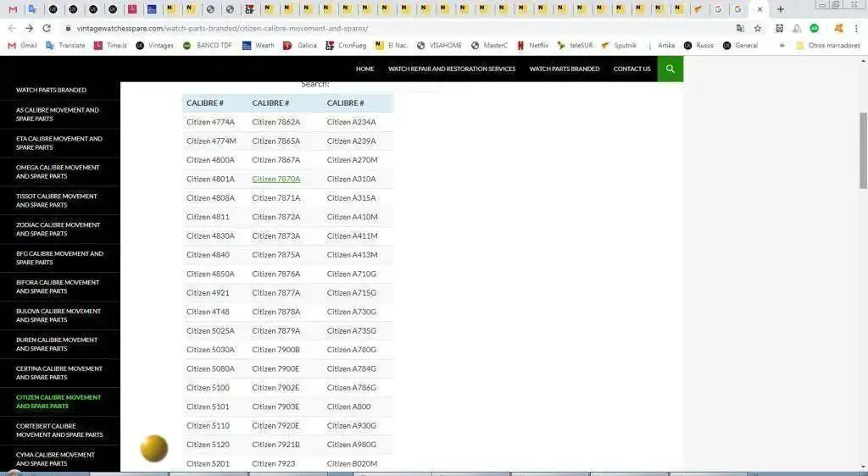The image size is (868, 476).
Task: Click the page vertical scrollbar thumb
Action: tap(862, 151)
